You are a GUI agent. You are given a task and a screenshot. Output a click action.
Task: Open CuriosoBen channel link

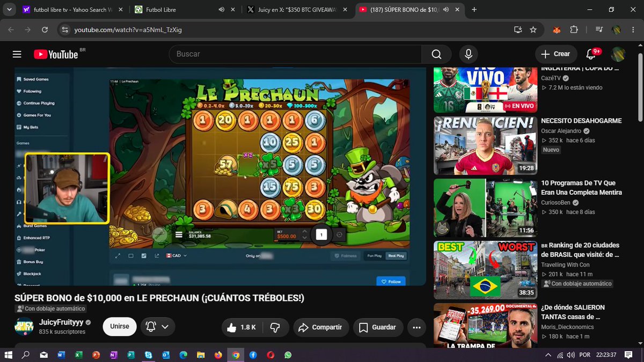point(555,202)
